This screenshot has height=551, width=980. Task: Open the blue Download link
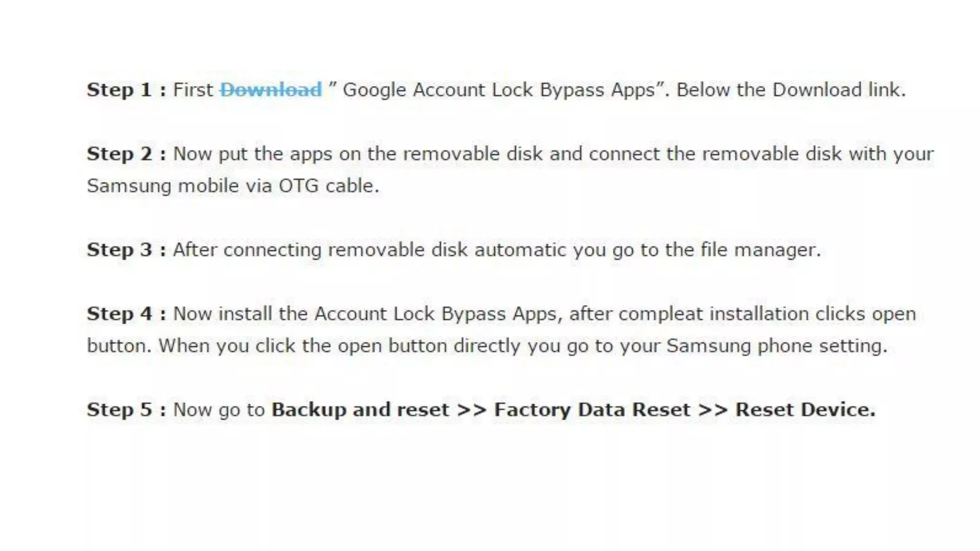(271, 90)
